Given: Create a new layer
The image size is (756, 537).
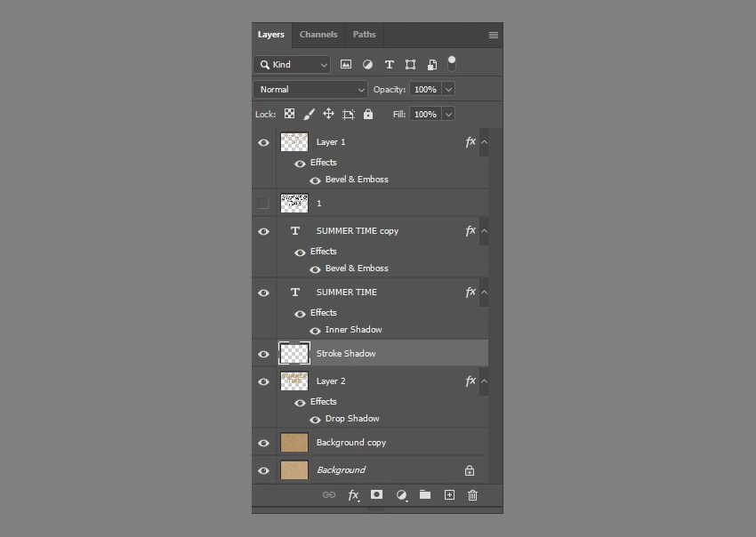Looking at the screenshot, I should tap(449, 495).
